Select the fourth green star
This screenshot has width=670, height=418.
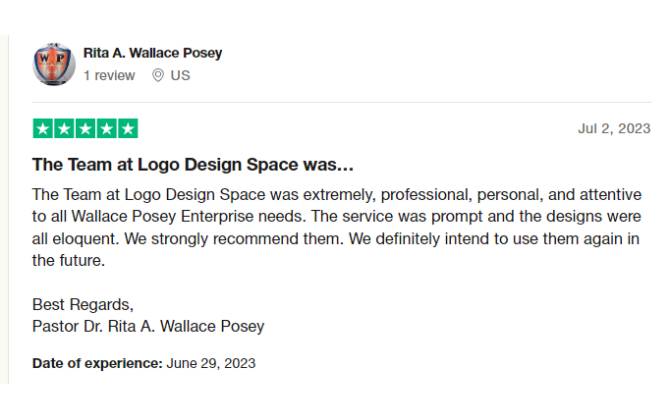pos(107,128)
